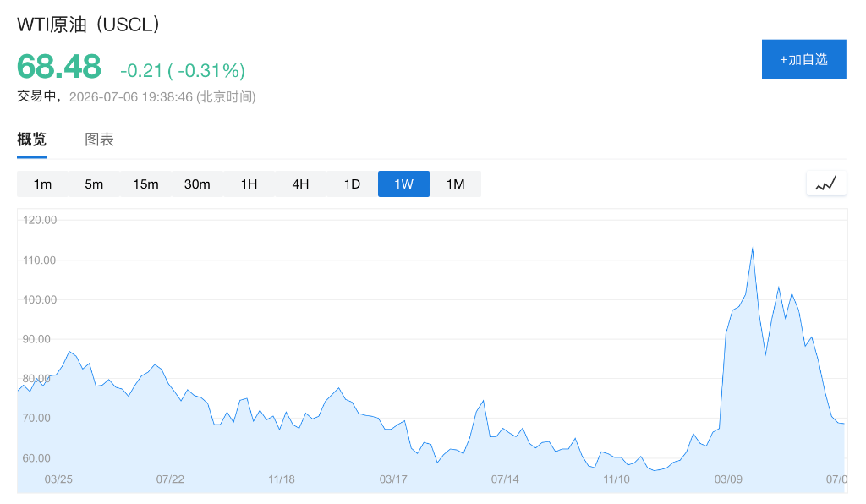The image size is (866, 504).
Task: Click the 70.00 y-axis label
Action: 36,418
